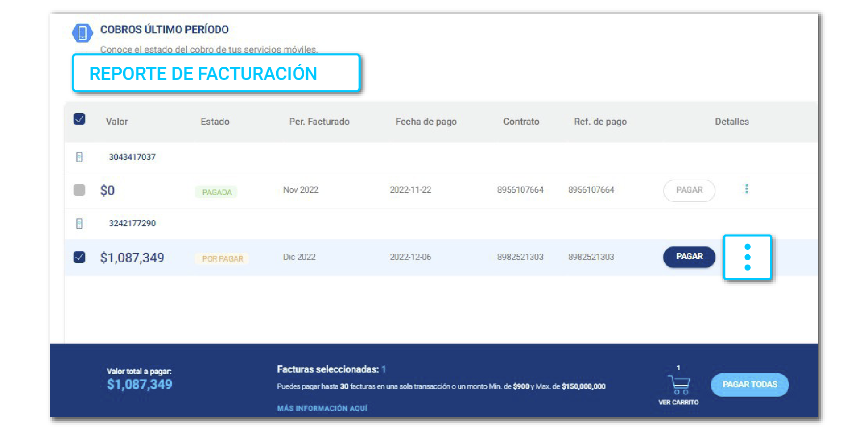The image size is (868, 431).
Task: Click the POR PAGAR status badge
Action: [x=222, y=259]
